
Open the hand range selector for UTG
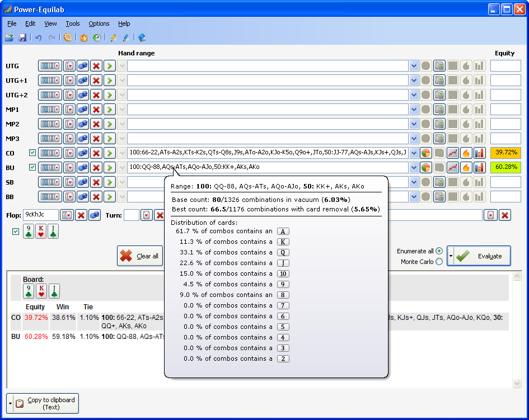[x=50, y=66]
